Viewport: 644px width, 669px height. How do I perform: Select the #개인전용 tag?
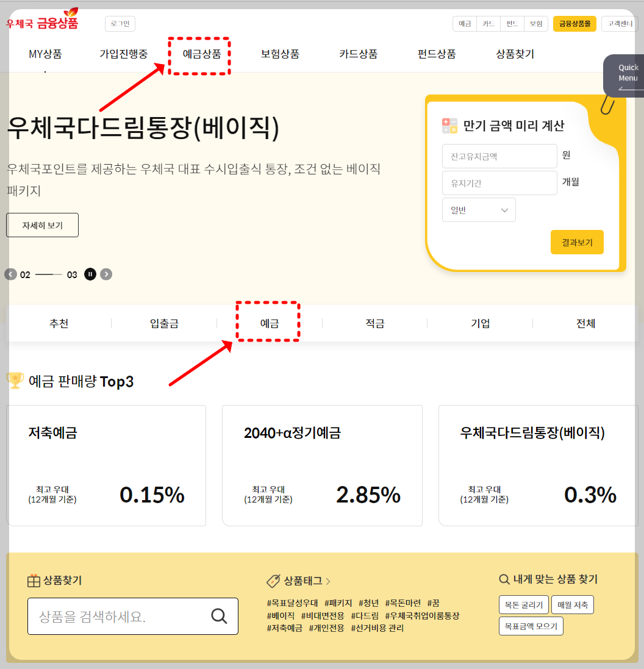(326, 628)
